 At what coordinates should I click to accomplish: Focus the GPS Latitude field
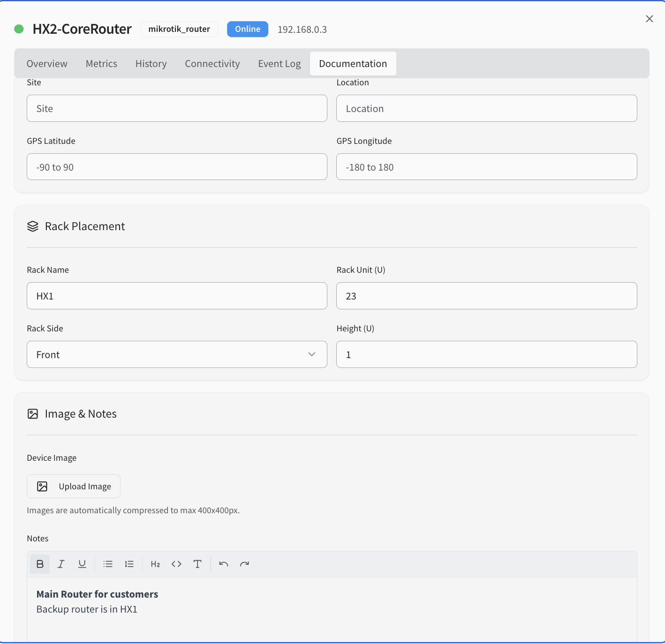point(177,167)
